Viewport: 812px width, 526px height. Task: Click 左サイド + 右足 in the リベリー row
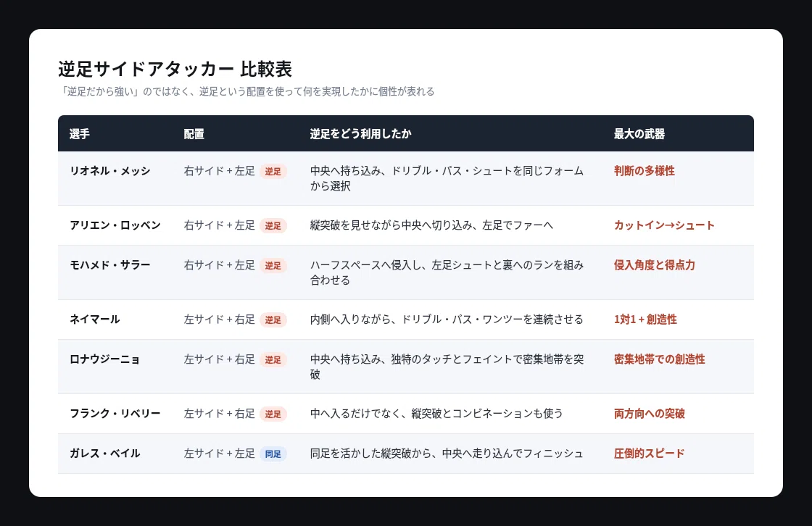[x=220, y=414]
